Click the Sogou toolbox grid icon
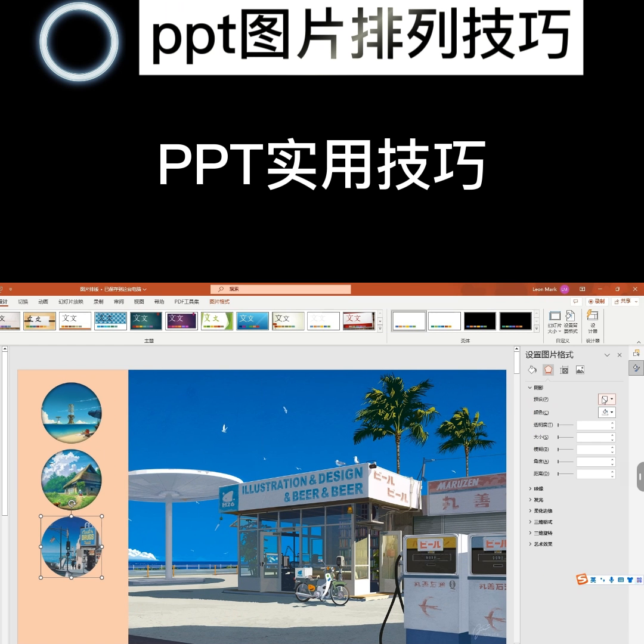The height and width of the screenshot is (644, 644). tap(639, 580)
